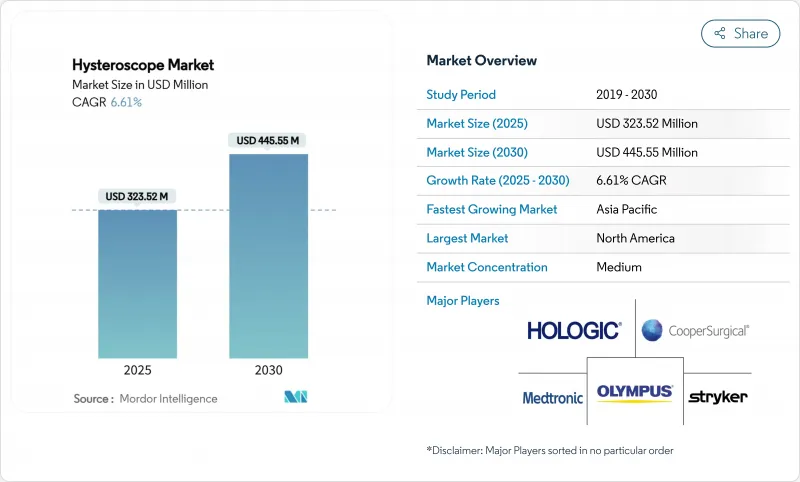The width and height of the screenshot is (800, 482).
Task: Click the Olympus logo
Action: (x=635, y=392)
